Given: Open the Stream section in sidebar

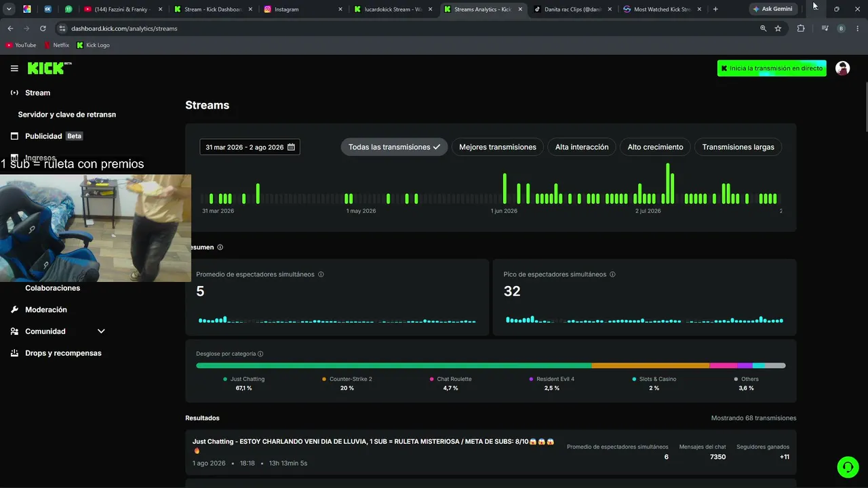Looking at the screenshot, I should 38,93.
